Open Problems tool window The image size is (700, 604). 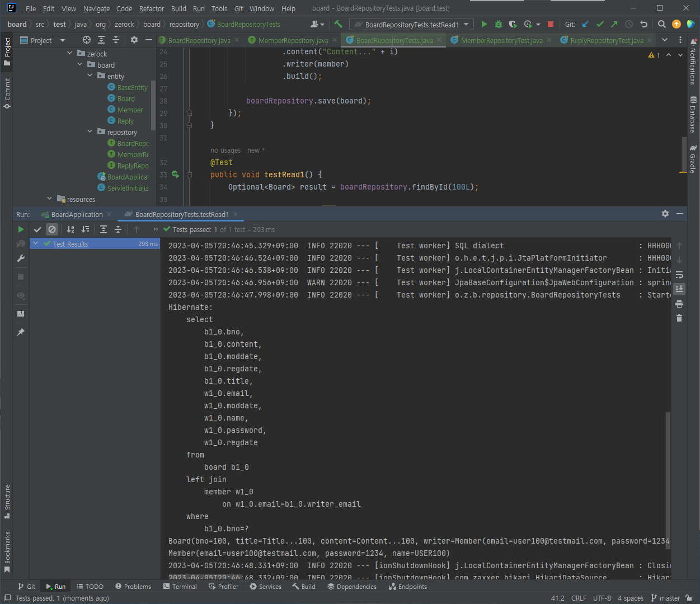pyautogui.click(x=133, y=587)
